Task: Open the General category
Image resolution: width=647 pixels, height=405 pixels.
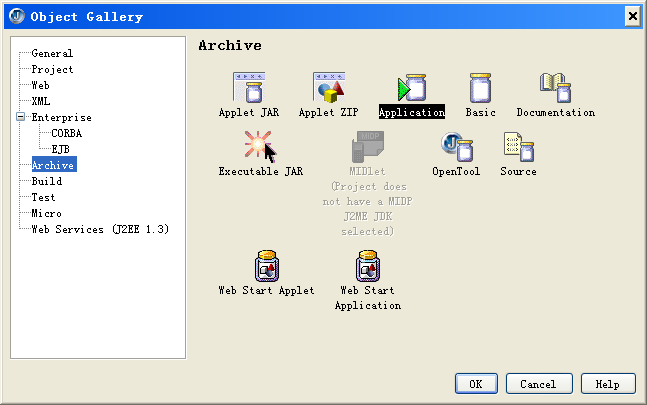Action: [52, 53]
